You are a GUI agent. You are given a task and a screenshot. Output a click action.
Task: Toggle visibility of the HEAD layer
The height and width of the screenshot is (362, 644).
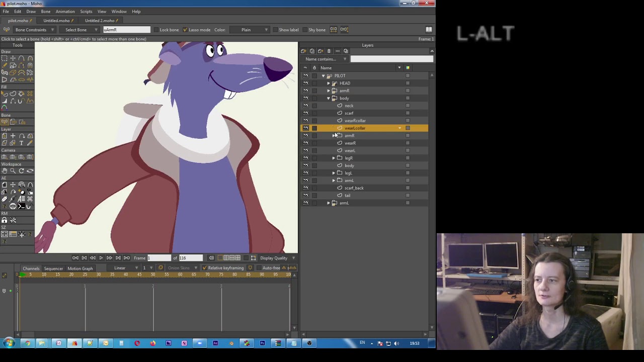pyautogui.click(x=305, y=83)
